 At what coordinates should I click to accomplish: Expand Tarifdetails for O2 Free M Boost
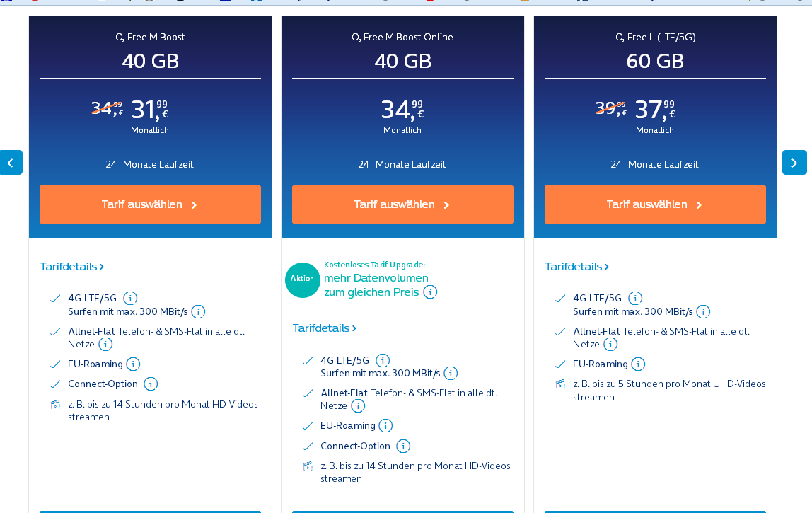[x=72, y=266]
